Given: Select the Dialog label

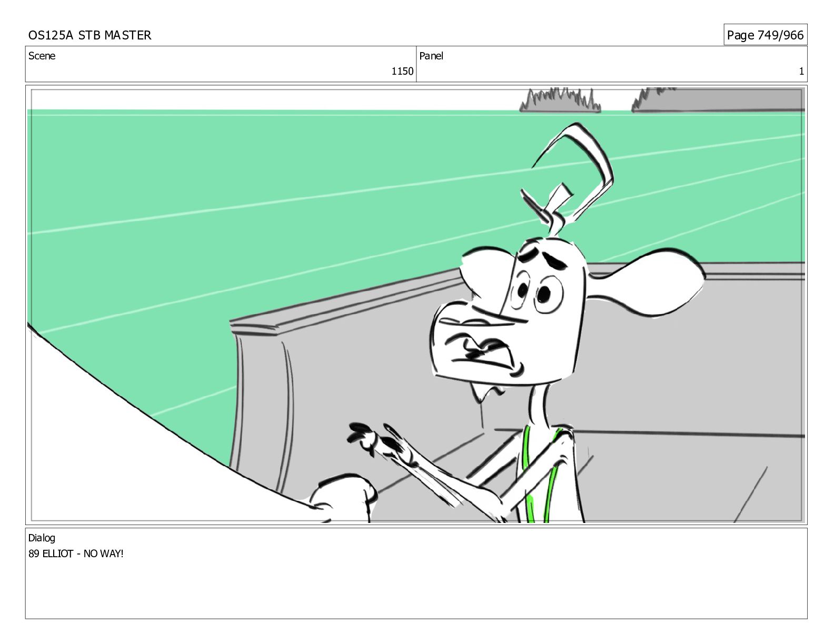Looking at the screenshot, I should (x=42, y=538).
